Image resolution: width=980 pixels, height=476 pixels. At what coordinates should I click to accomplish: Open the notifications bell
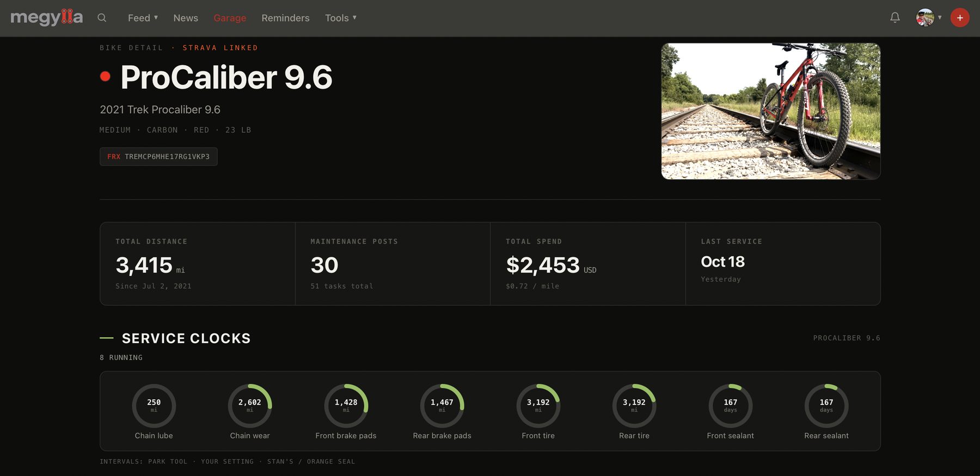pos(895,18)
